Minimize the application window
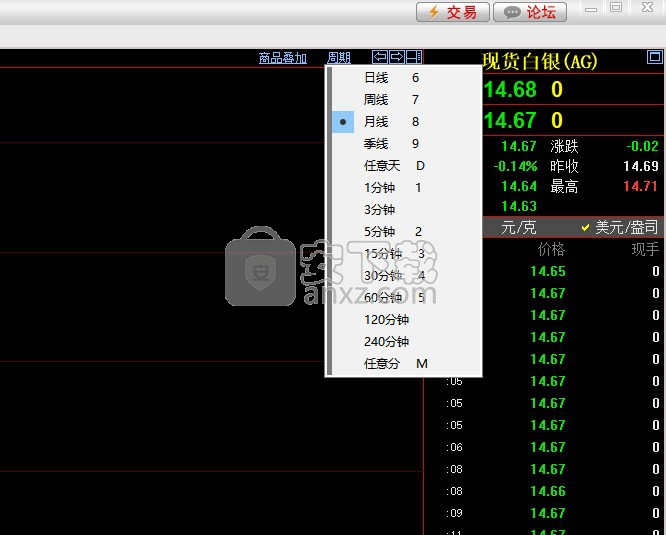 [591, 8]
